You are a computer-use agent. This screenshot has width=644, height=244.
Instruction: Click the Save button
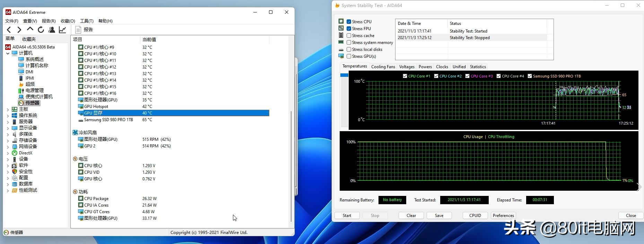[439, 215]
